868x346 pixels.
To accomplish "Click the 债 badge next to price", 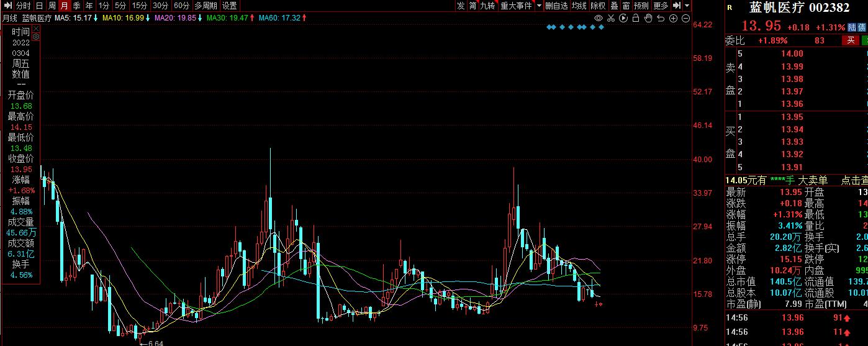I will [862, 27].
